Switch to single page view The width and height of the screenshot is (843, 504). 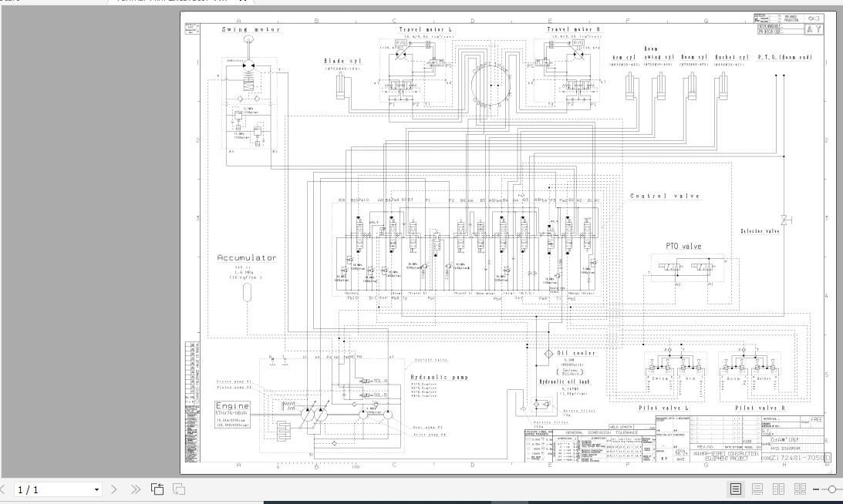736,489
